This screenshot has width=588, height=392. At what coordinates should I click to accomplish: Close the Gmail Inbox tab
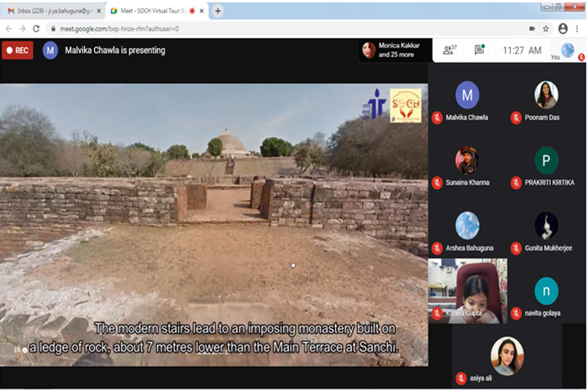tap(98, 11)
